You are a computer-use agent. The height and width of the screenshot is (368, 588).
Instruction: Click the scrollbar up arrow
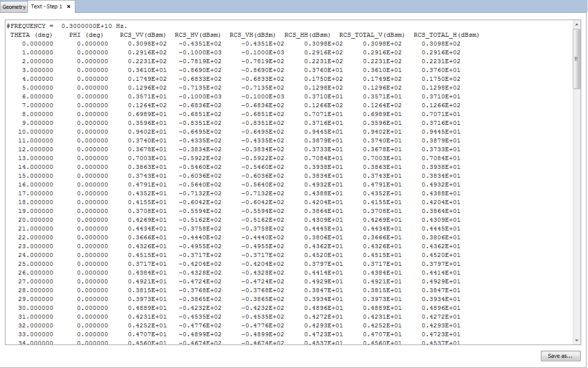coord(576,24)
